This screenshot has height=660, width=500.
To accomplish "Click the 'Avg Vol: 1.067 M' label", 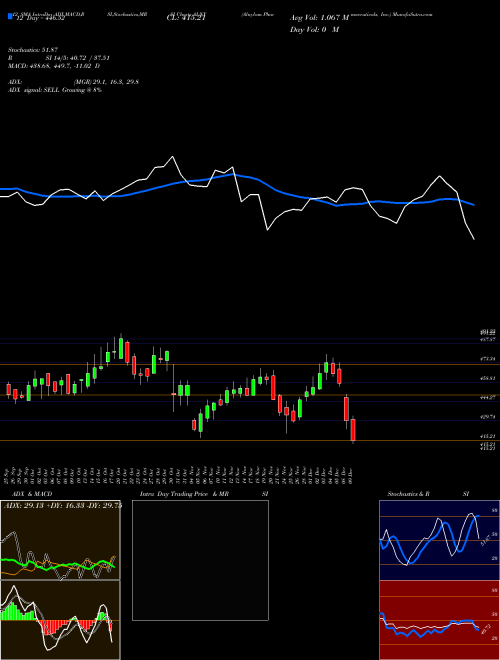I will pyautogui.click(x=319, y=18).
